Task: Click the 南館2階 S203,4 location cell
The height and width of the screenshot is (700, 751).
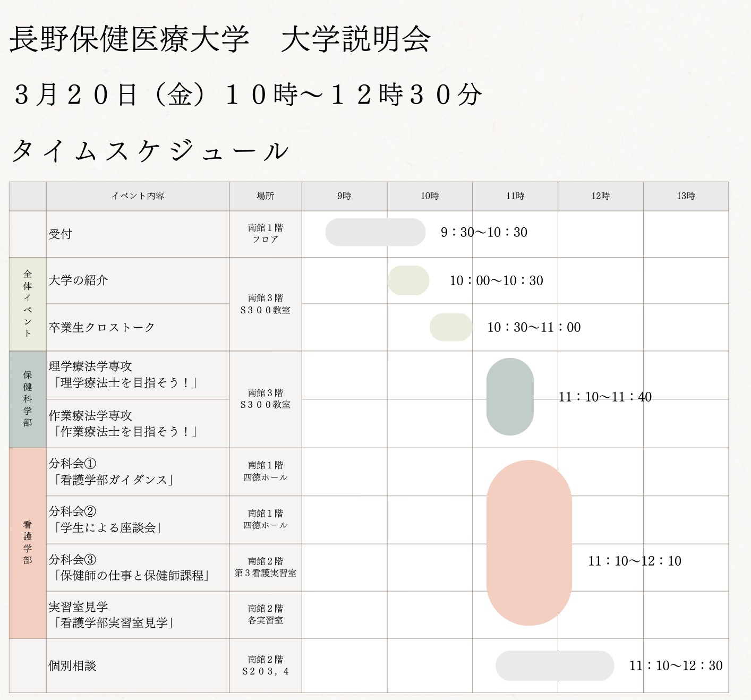Action: pyautogui.click(x=265, y=665)
